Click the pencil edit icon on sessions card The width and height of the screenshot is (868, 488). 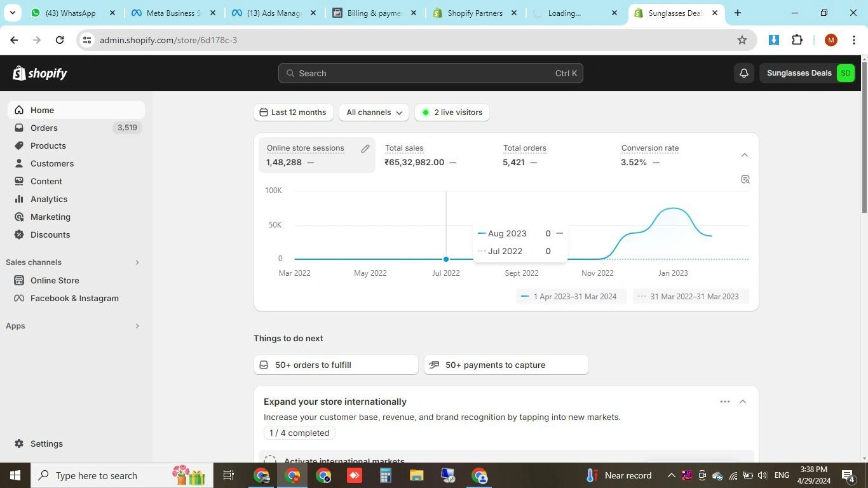click(x=365, y=149)
